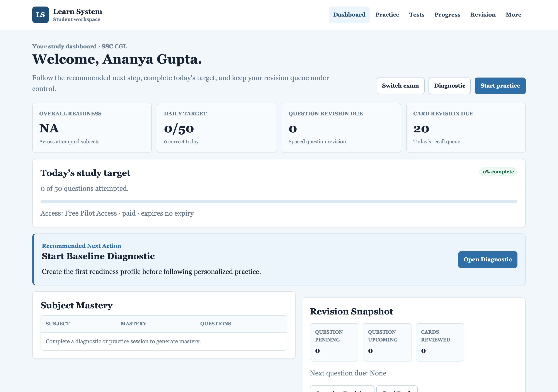Expand the More menu
Viewport: 558px width, 392px height.
(x=513, y=15)
